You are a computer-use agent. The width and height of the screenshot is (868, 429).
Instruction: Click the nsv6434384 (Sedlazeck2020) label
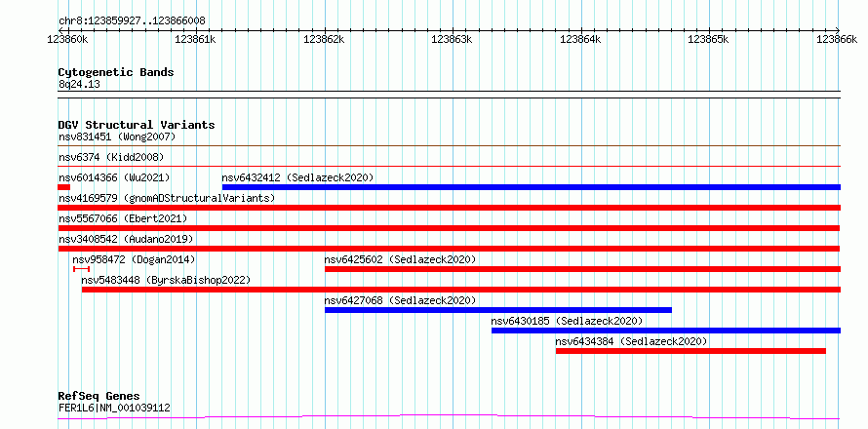click(632, 341)
